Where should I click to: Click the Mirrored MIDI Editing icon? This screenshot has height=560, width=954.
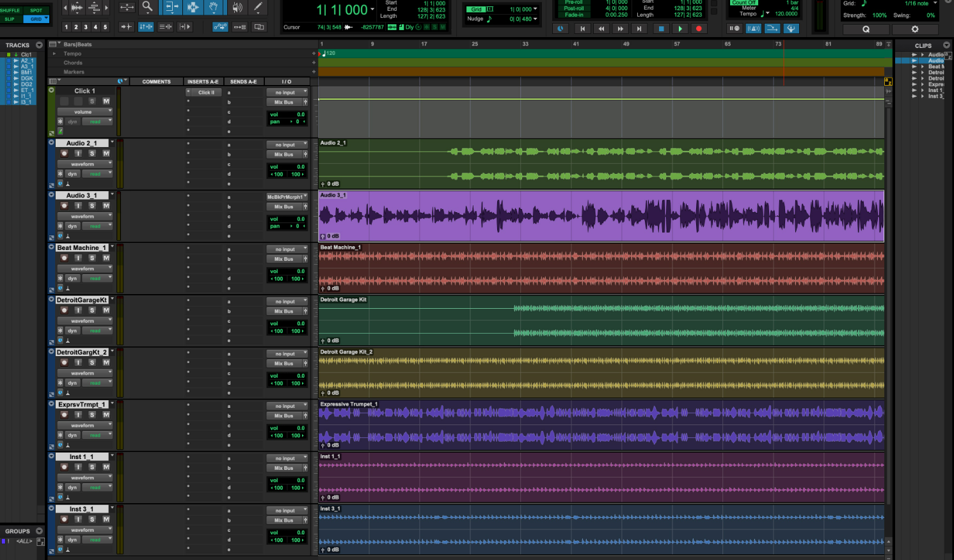pyautogui.click(x=240, y=27)
